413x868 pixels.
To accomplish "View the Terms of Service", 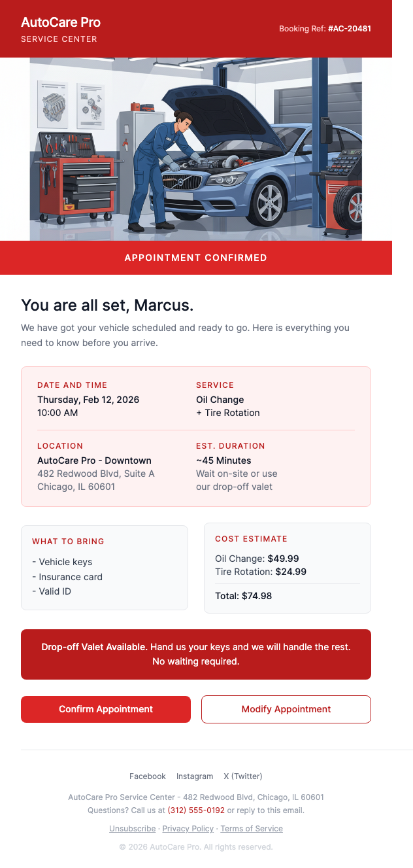I will [x=251, y=828].
